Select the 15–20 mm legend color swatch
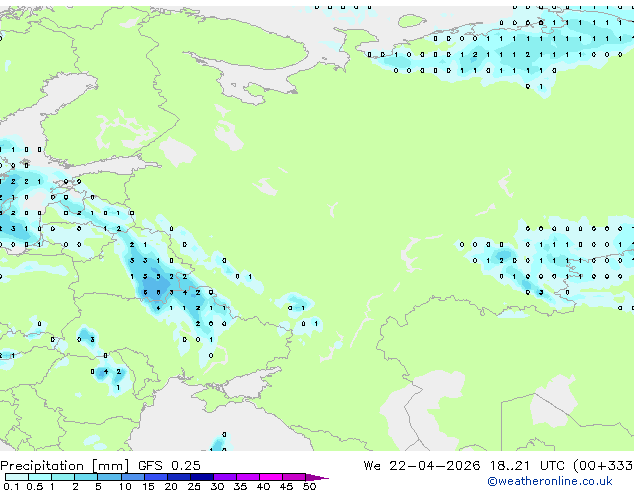This screenshot has width=634, height=490. [x=155, y=477]
